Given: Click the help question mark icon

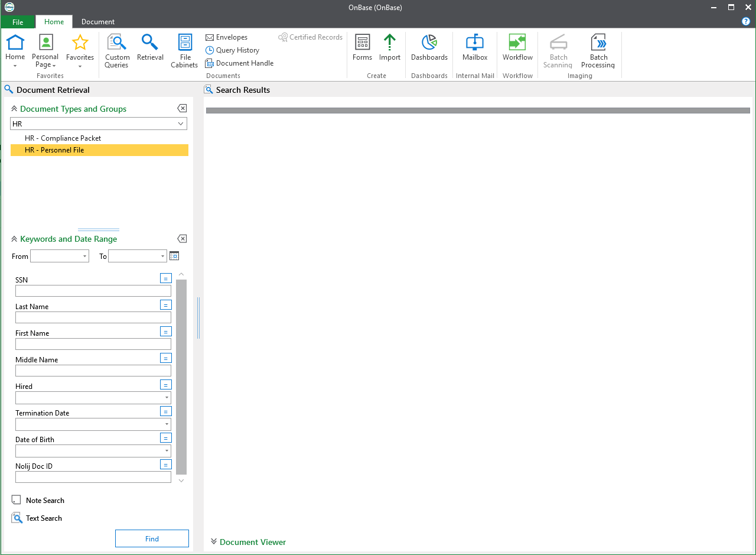Looking at the screenshot, I should [746, 21].
